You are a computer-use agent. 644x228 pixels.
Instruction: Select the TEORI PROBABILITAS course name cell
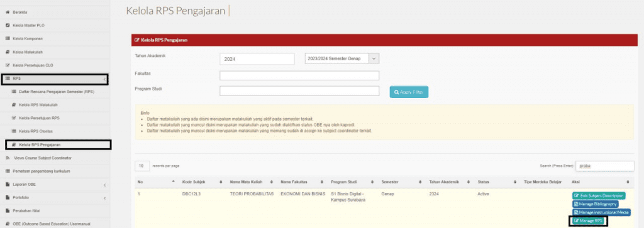click(252, 193)
